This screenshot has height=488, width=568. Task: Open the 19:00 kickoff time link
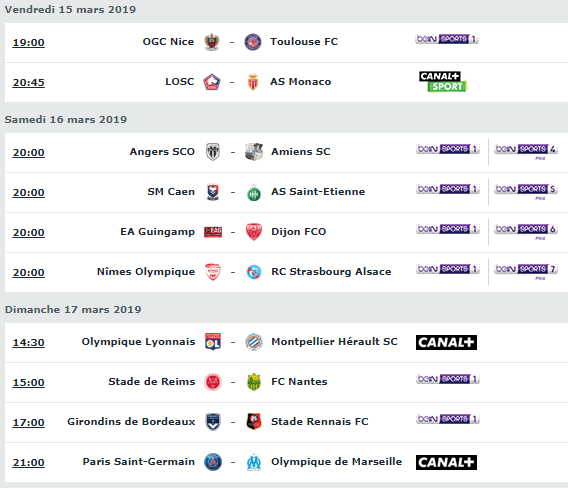(29, 43)
